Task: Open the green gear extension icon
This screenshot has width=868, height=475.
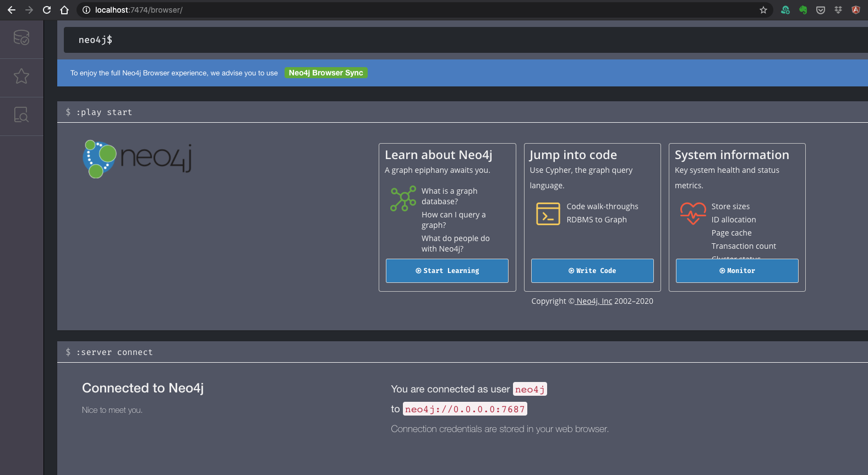Action: tap(785, 10)
